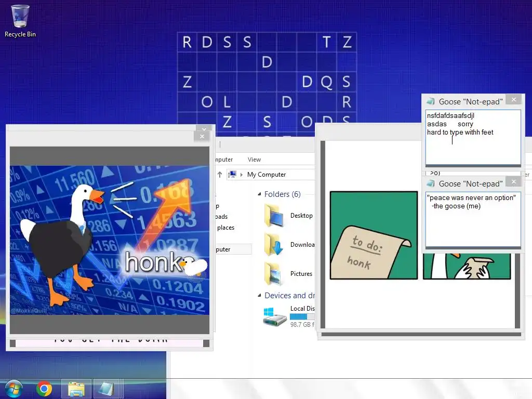Click the notepad icon of the "peace was never" Not-epad
The width and height of the screenshot is (532, 399).
click(x=431, y=183)
